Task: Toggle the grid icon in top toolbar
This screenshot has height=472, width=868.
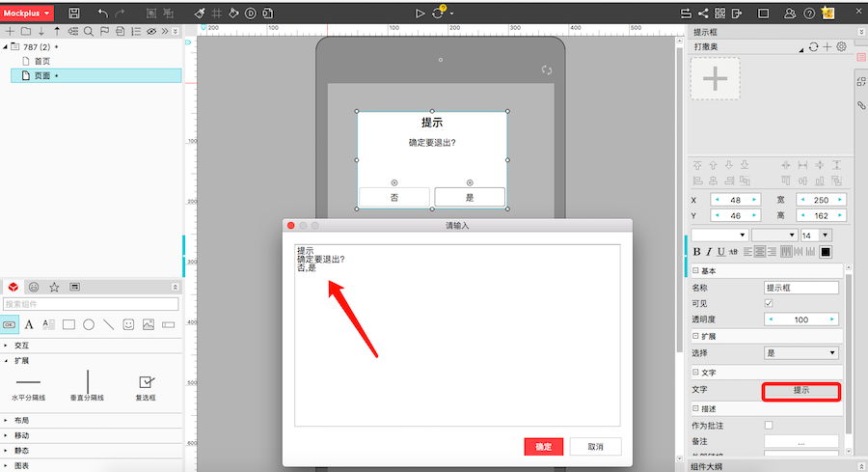Action: pyautogui.click(x=216, y=14)
